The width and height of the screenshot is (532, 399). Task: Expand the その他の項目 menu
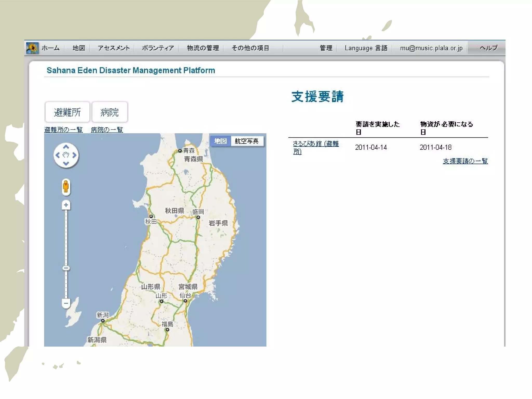[250, 48]
